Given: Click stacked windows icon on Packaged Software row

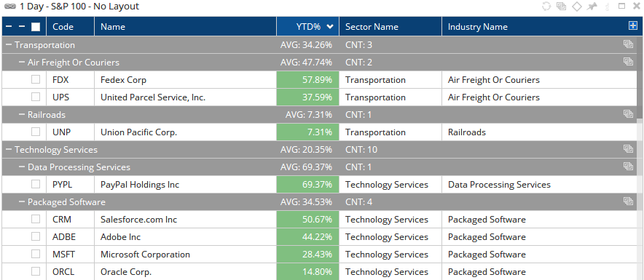Looking at the screenshot, I should pos(628,201).
